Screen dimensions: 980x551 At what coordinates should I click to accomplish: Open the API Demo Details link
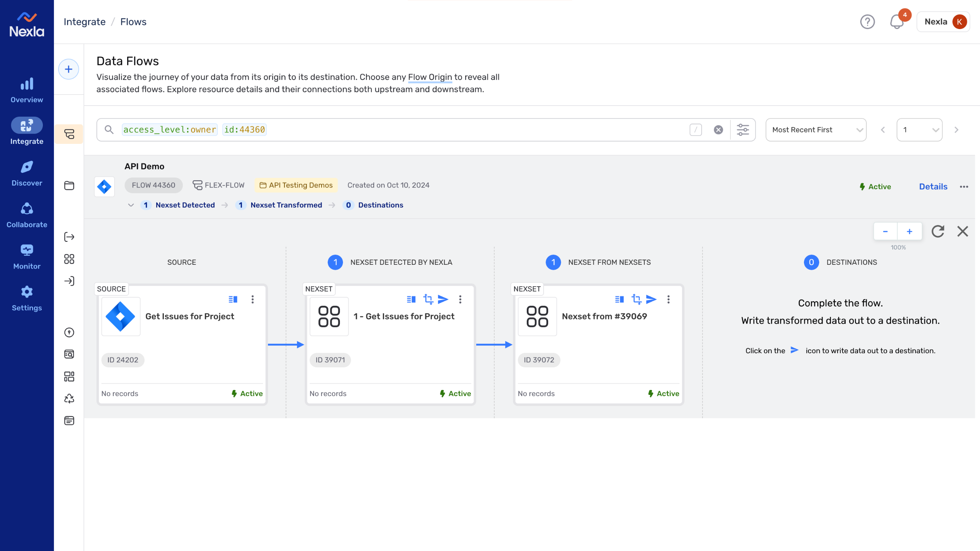(933, 187)
